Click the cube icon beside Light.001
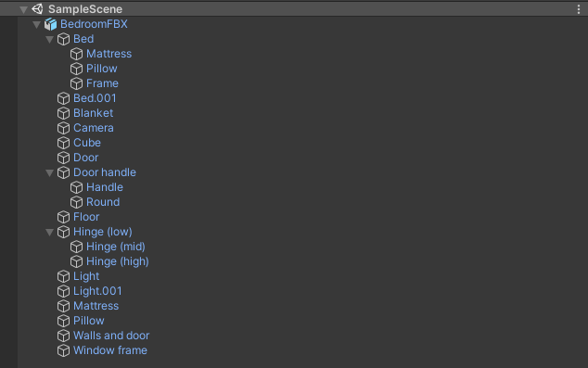Image resolution: width=588 pixels, height=368 pixels. click(63, 291)
